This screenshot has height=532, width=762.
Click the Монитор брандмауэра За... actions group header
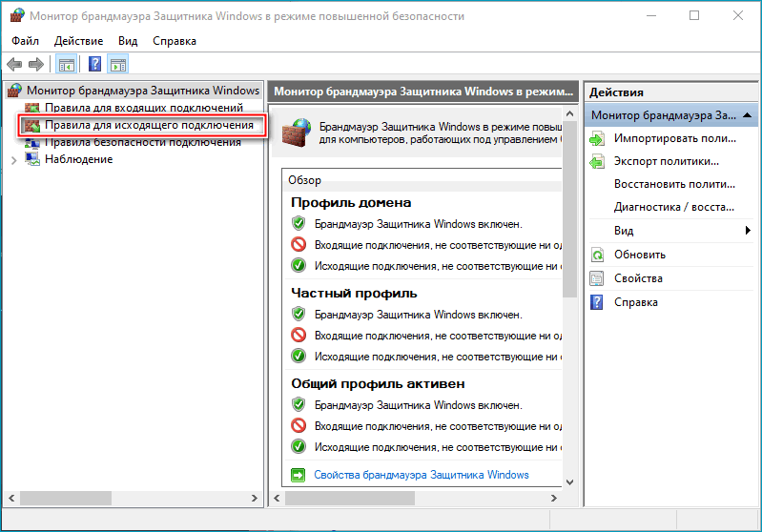pyautogui.click(x=670, y=115)
